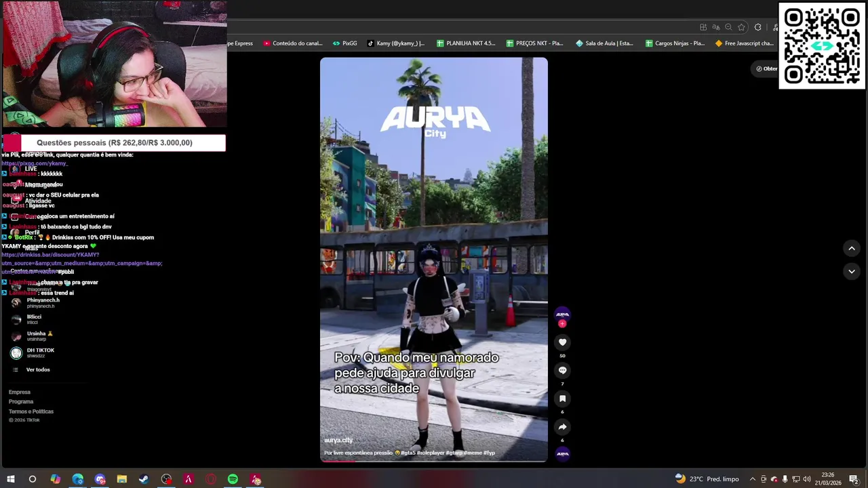This screenshot has width=868, height=488.
Task: Click Termos e Políticas footer link
Action: [x=31, y=411]
